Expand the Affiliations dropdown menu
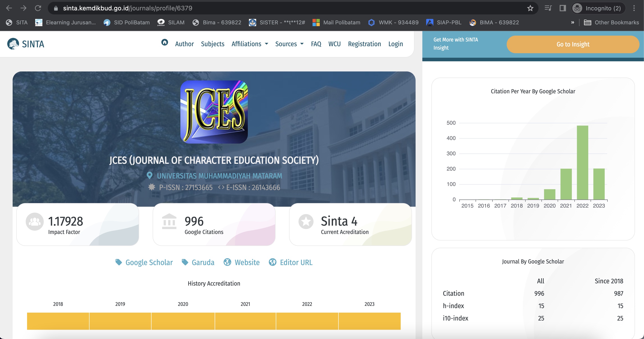This screenshot has height=339, width=644. pyautogui.click(x=249, y=44)
